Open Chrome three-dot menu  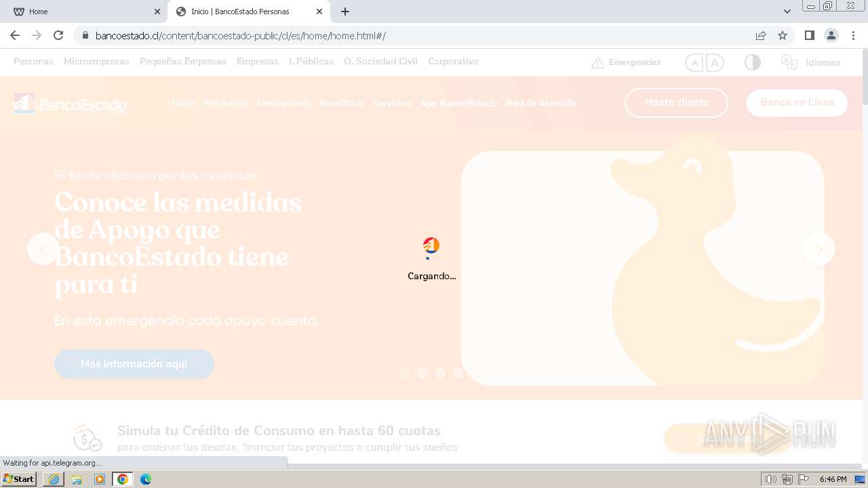[853, 35]
